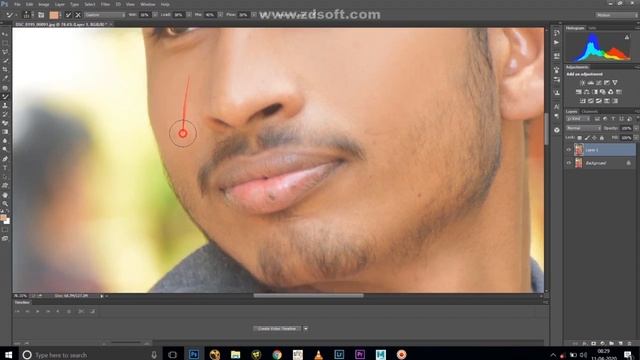Open the Window menu
This screenshot has height=360, width=640.
148,4
